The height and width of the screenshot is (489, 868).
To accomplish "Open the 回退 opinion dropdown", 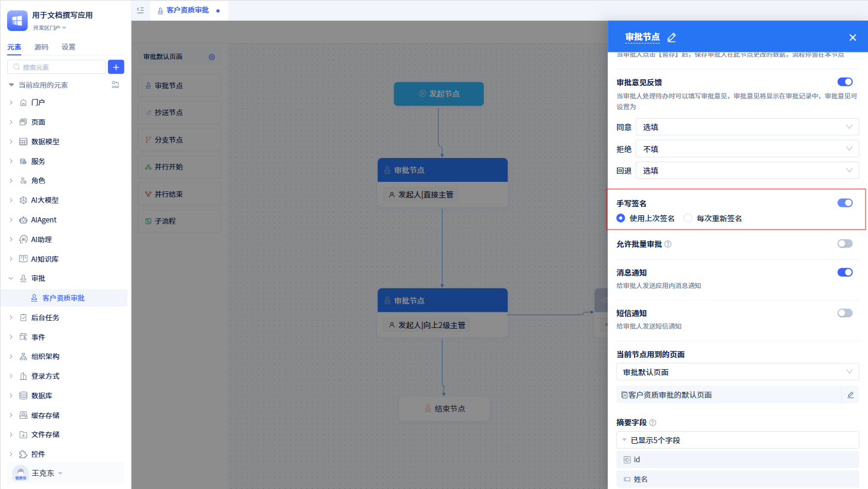I will 747,171.
